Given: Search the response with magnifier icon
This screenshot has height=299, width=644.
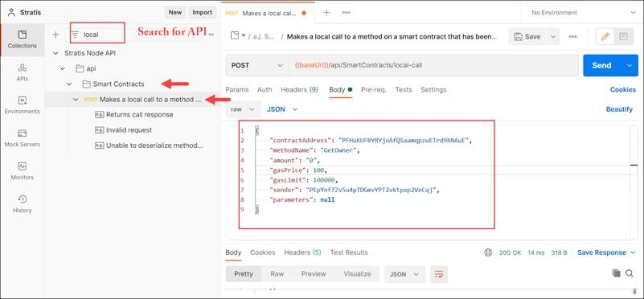Looking at the screenshot, I should tap(630, 273).
